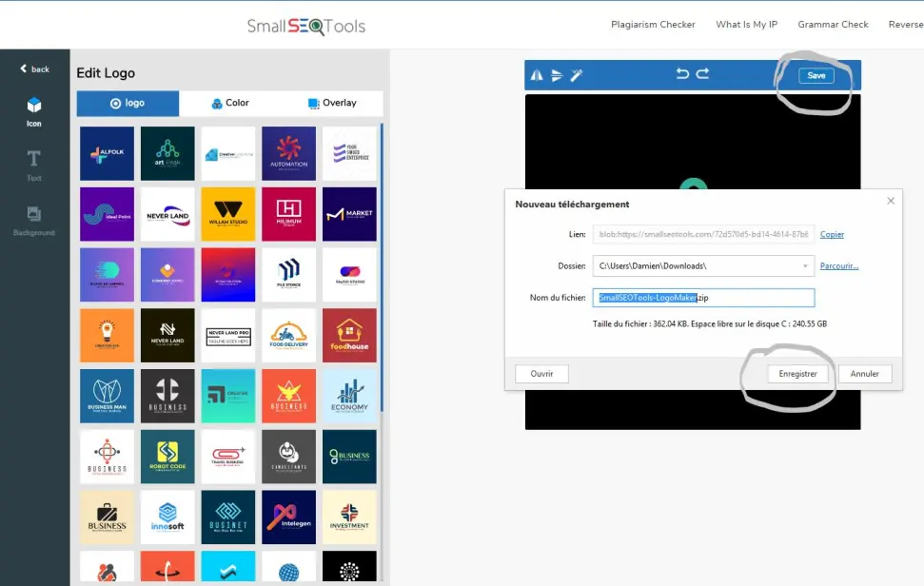The height and width of the screenshot is (586, 924).
Task: Undo the last edit
Action: (682, 73)
